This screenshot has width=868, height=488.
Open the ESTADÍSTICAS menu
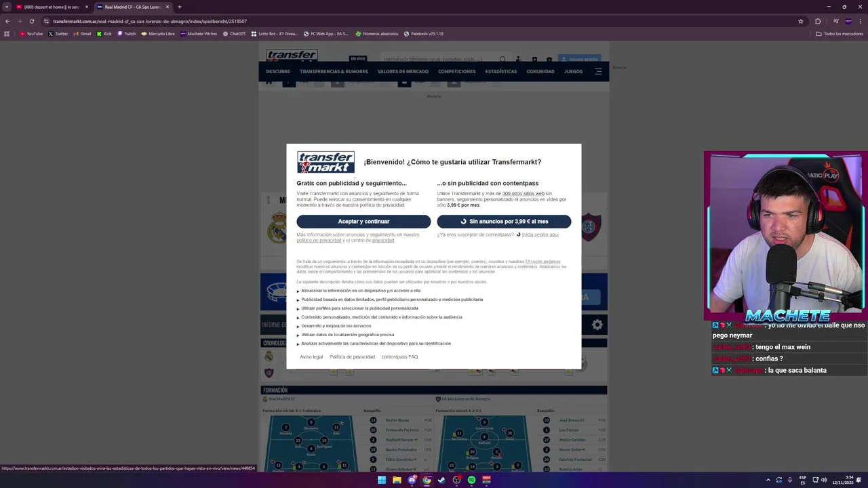501,71
